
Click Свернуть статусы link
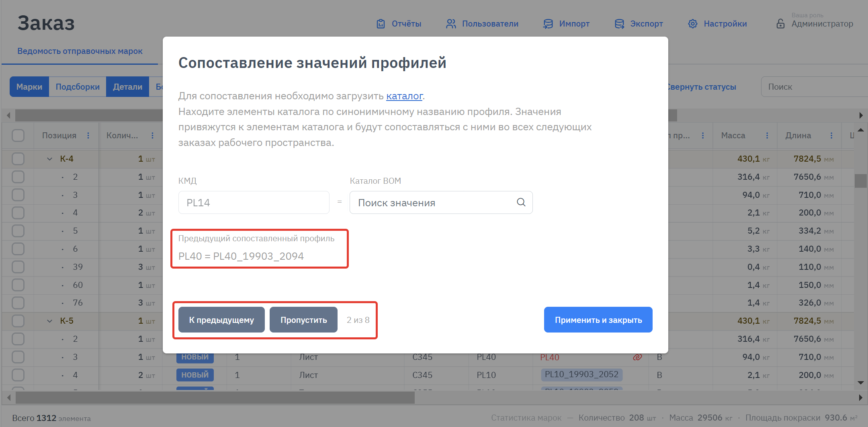tap(702, 87)
